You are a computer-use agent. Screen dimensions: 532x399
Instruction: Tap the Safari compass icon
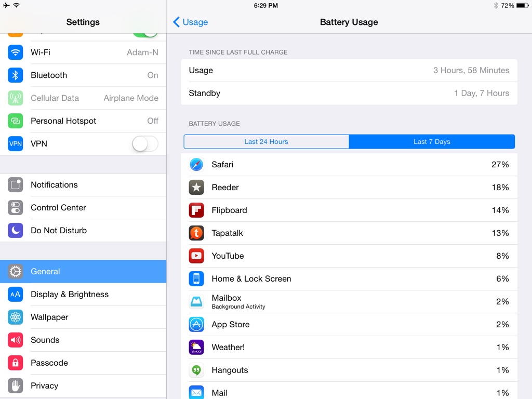coord(196,165)
